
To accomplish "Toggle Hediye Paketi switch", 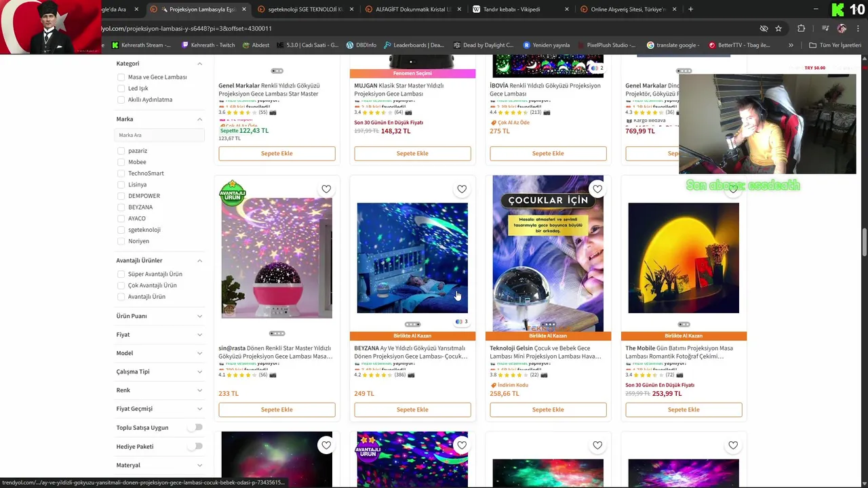I will point(195,447).
